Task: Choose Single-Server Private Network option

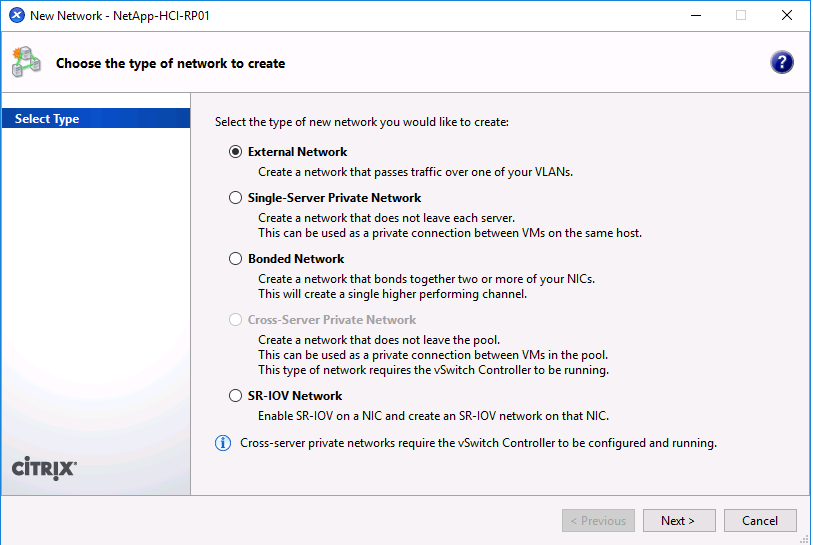Action: pos(236,198)
